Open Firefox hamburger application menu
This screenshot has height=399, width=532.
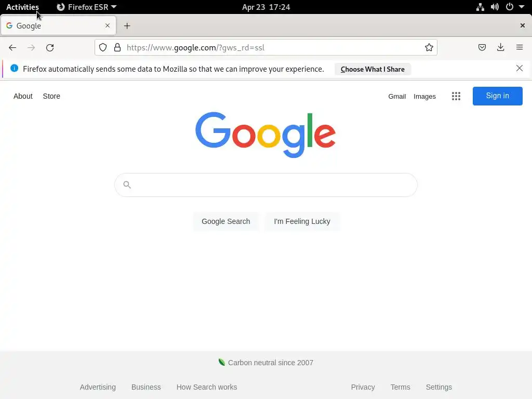pyautogui.click(x=520, y=47)
